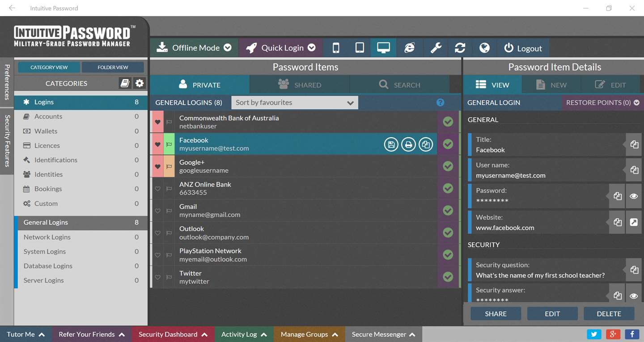
Task: Copy the Website field value
Action: [x=617, y=222]
